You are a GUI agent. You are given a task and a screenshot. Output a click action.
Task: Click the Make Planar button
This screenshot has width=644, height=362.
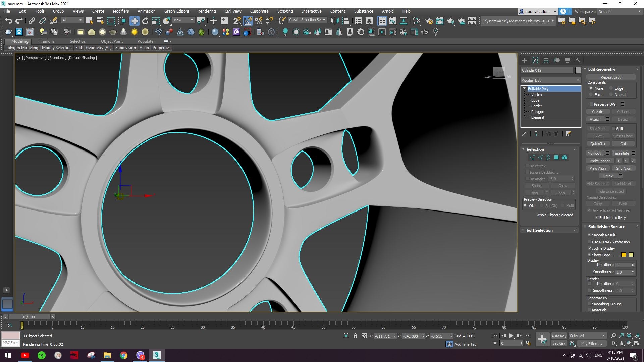point(600,161)
